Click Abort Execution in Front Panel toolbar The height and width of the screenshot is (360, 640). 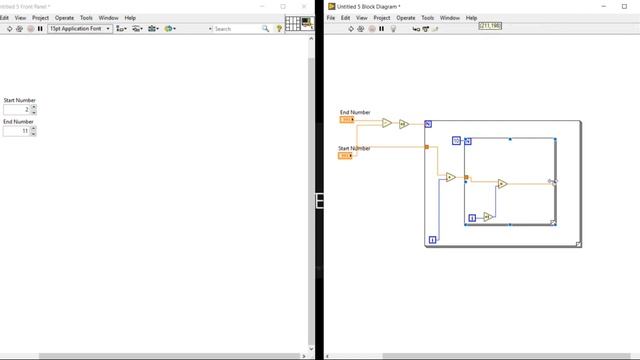30,29
